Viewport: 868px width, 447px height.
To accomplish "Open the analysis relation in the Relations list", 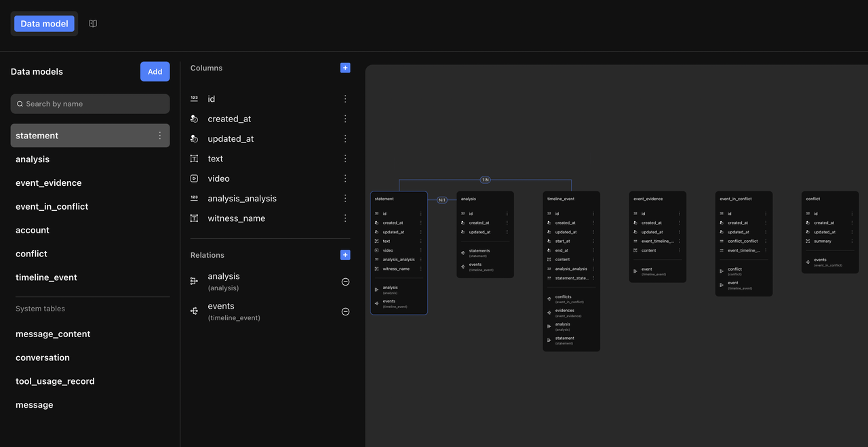I will 270,281.
